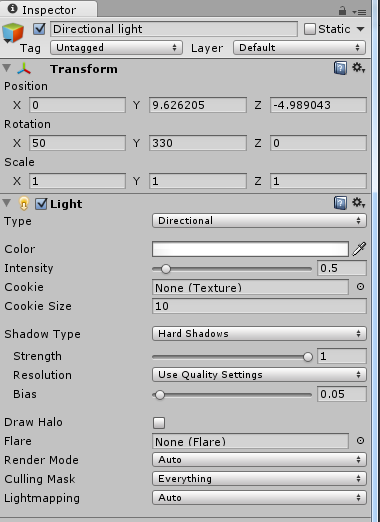
Task: Open the Culling Mask dropdown
Action: point(259,479)
